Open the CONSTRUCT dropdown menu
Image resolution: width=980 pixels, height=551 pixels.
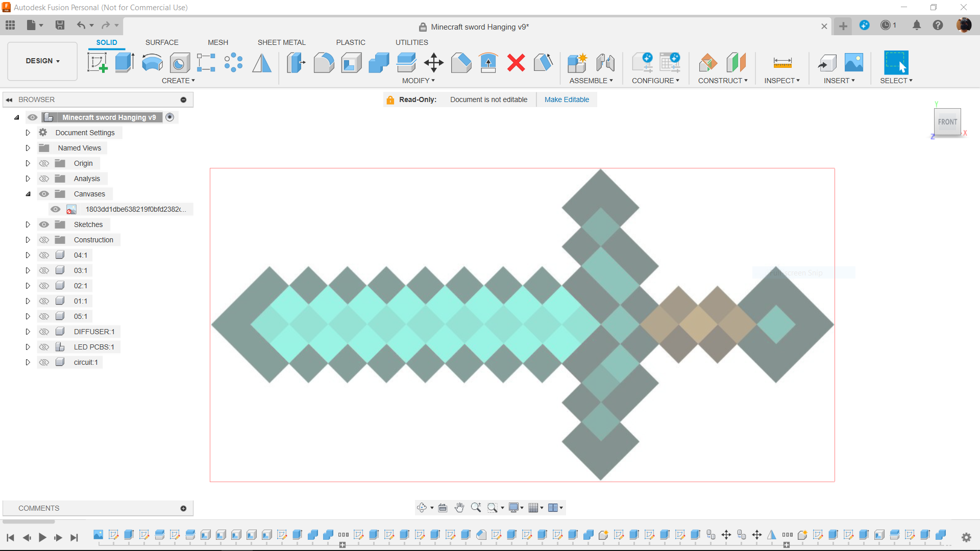pyautogui.click(x=723, y=81)
